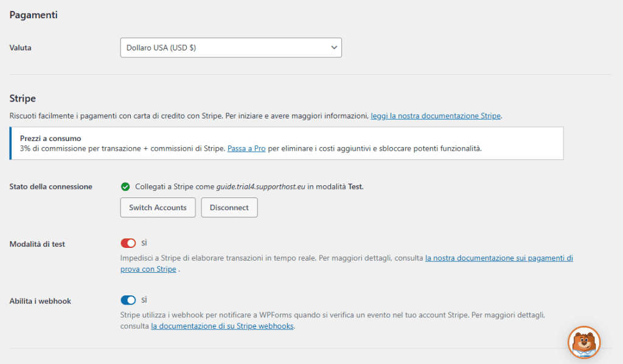The height and width of the screenshot is (364, 623).
Task: Click the Switch Accounts button
Action: click(x=158, y=207)
